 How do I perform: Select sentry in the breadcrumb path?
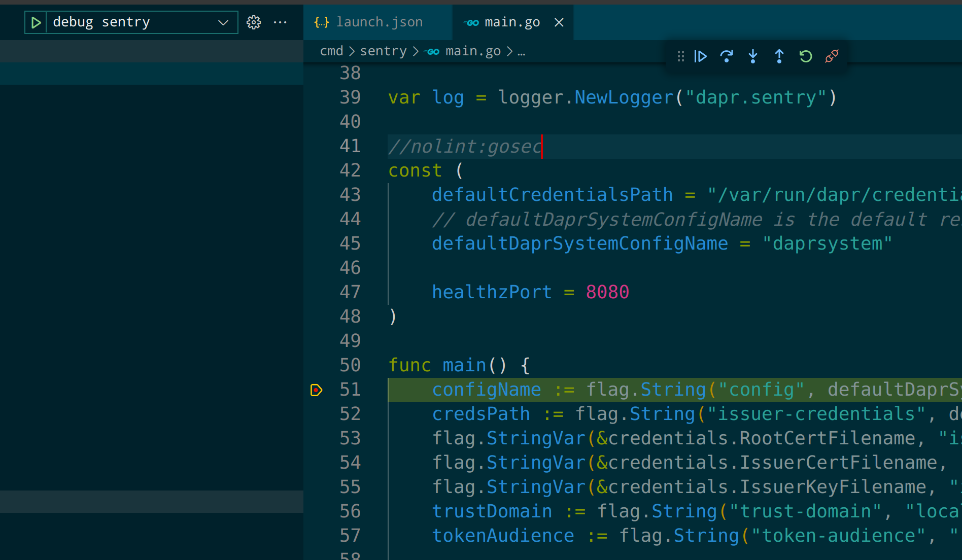pos(383,51)
